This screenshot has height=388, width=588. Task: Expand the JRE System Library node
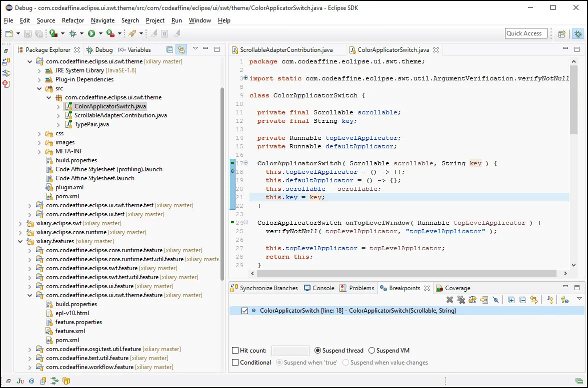(39, 70)
